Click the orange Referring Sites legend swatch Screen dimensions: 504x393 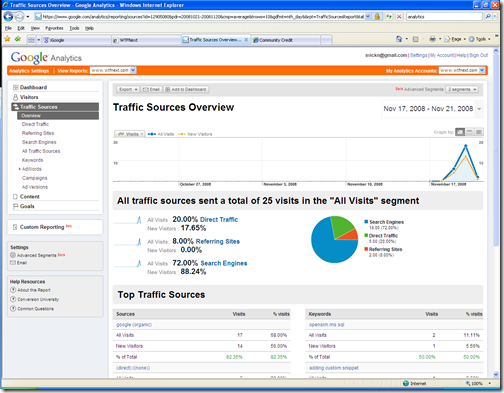pos(366,249)
